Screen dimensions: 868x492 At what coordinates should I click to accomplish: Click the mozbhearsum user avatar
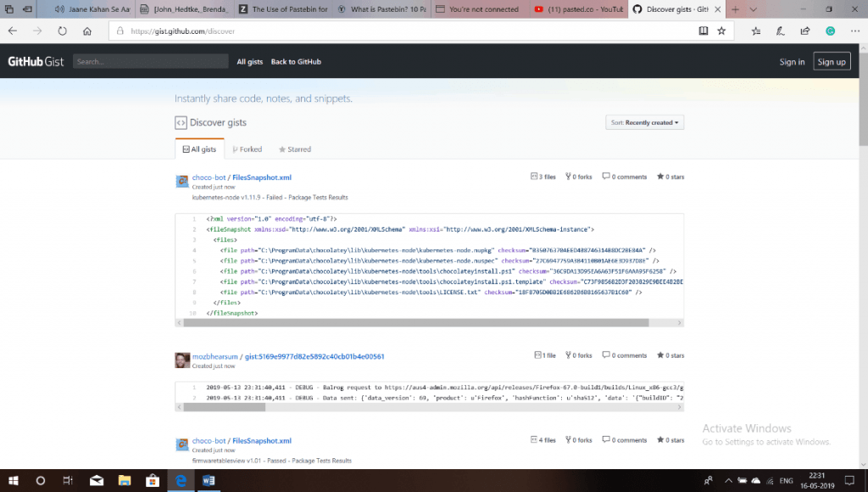click(181, 360)
